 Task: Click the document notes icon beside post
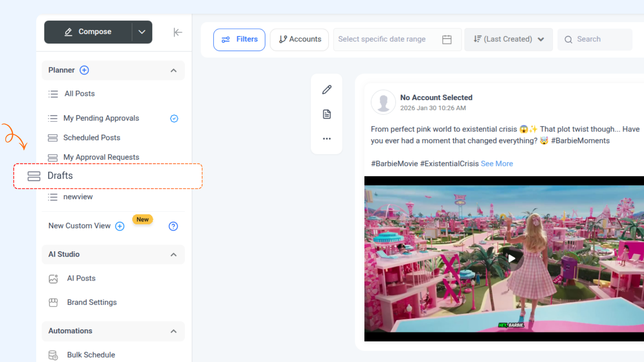click(327, 114)
